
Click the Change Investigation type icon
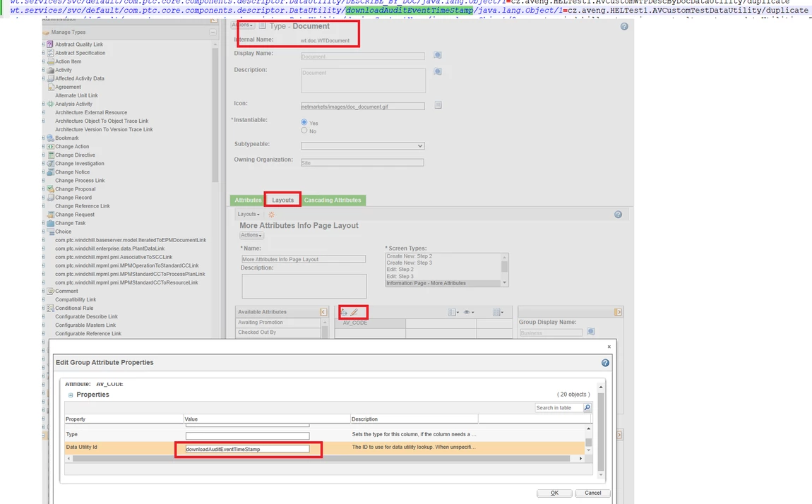[x=50, y=164]
